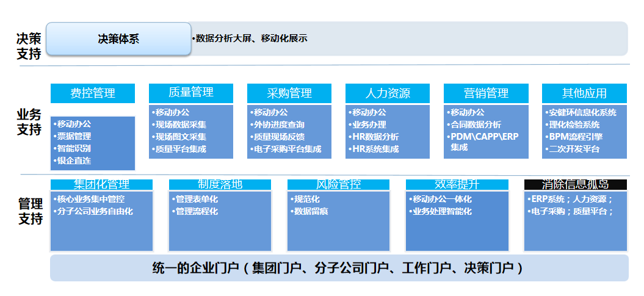
Task: Click 管理表单化 item
Action: coord(195,200)
